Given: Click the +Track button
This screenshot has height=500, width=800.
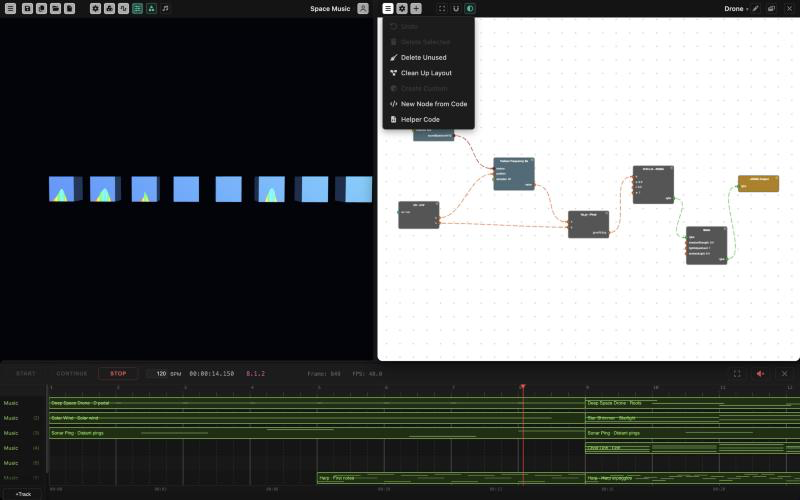Looking at the screenshot, I should pyautogui.click(x=23, y=494).
